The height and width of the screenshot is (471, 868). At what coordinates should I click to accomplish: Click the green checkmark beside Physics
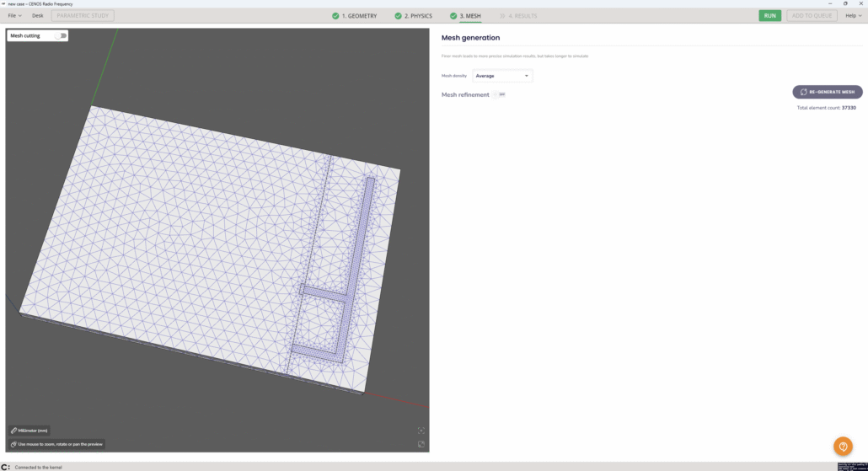pos(398,16)
